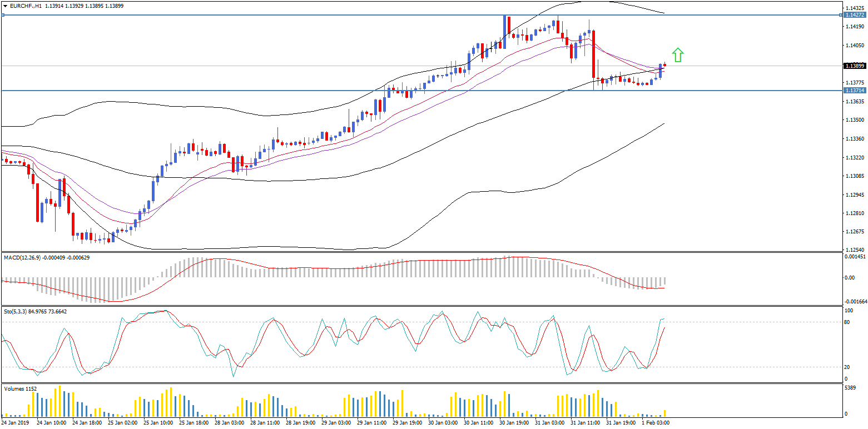
Task: Click the 24 Jan 2019 date label
Action: point(14,423)
